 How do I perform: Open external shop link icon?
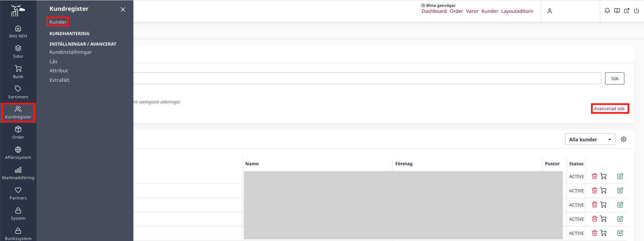[627, 11]
